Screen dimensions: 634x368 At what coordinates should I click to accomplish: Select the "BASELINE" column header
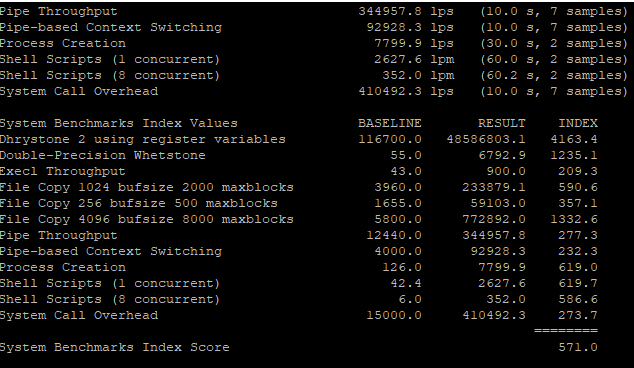tap(390, 123)
